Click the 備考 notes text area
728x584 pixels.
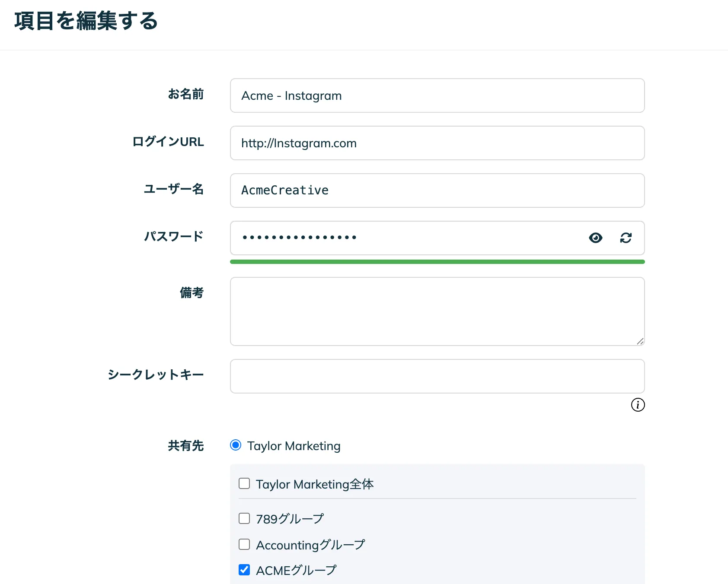pos(437,311)
